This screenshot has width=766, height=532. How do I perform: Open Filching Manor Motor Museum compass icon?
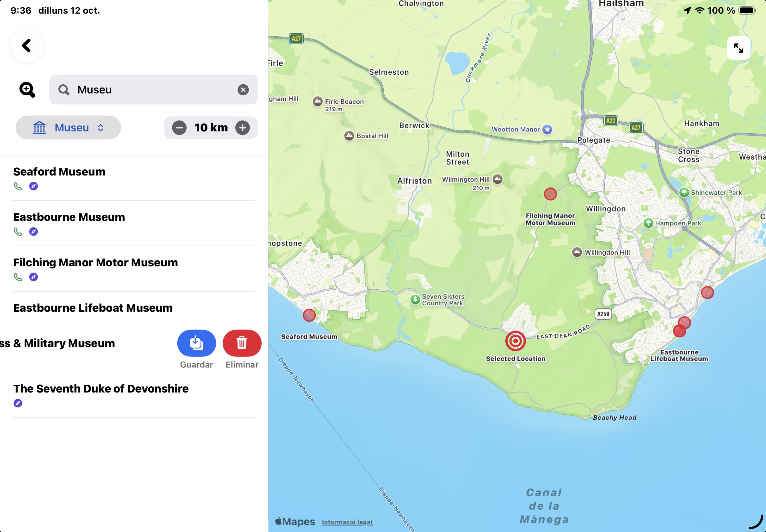pyautogui.click(x=33, y=277)
